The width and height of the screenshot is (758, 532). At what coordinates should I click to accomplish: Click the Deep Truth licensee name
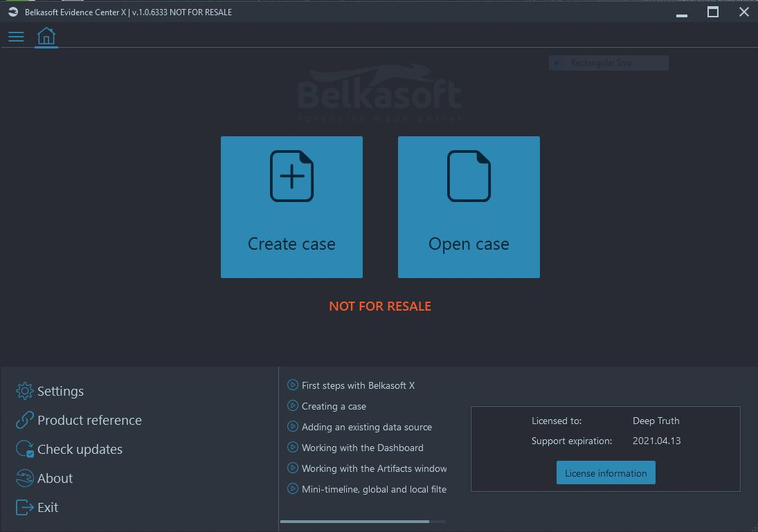pos(656,421)
